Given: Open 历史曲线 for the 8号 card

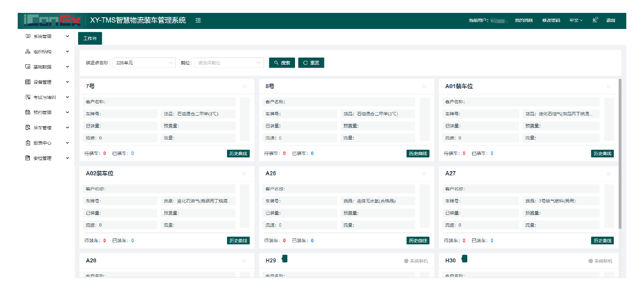Looking at the screenshot, I should point(418,153).
